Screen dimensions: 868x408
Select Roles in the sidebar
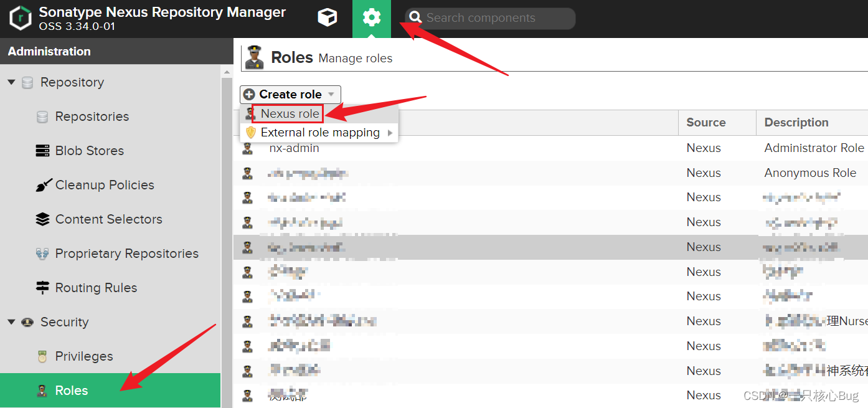110,391
